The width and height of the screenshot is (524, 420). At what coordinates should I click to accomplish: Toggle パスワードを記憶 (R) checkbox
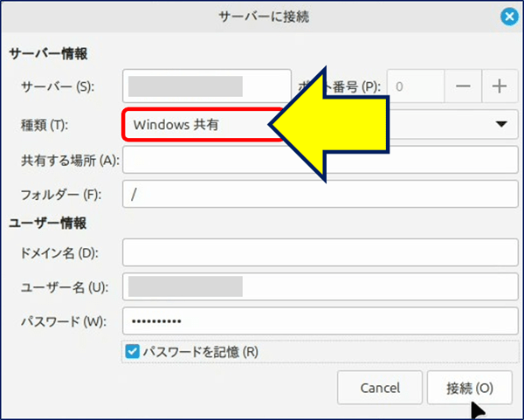click(x=133, y=352)
